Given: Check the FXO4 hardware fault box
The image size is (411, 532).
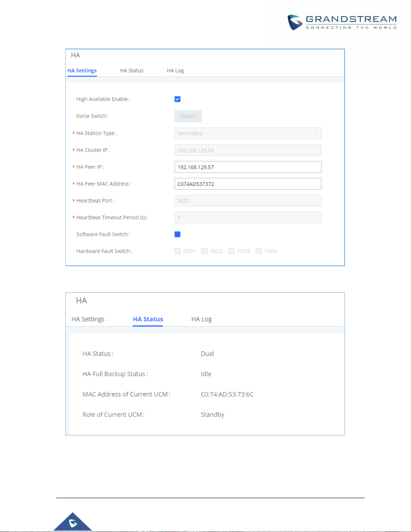Looking at the screenshot, I should click(259, 251).
